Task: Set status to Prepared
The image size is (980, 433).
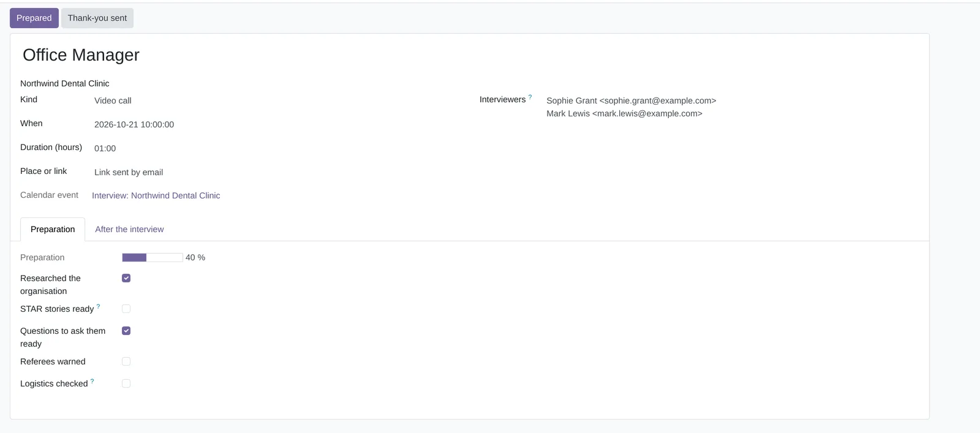Action: (x=34, y=18)
